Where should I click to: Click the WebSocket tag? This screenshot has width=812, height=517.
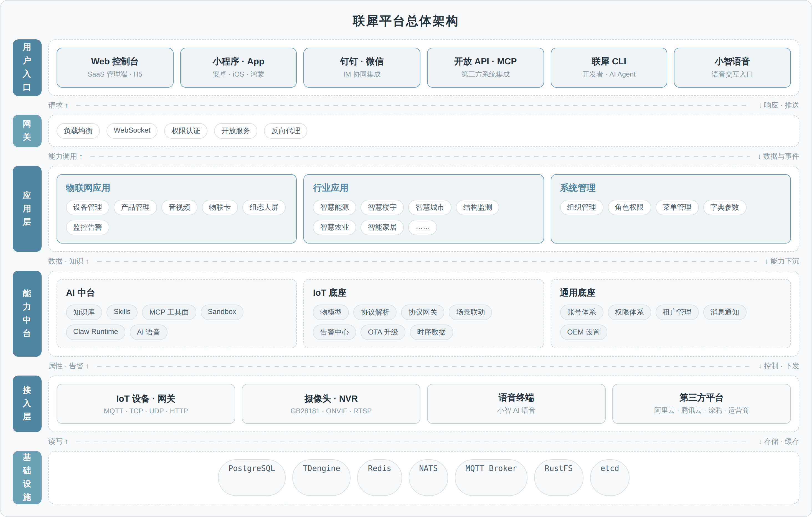[132, 131]
